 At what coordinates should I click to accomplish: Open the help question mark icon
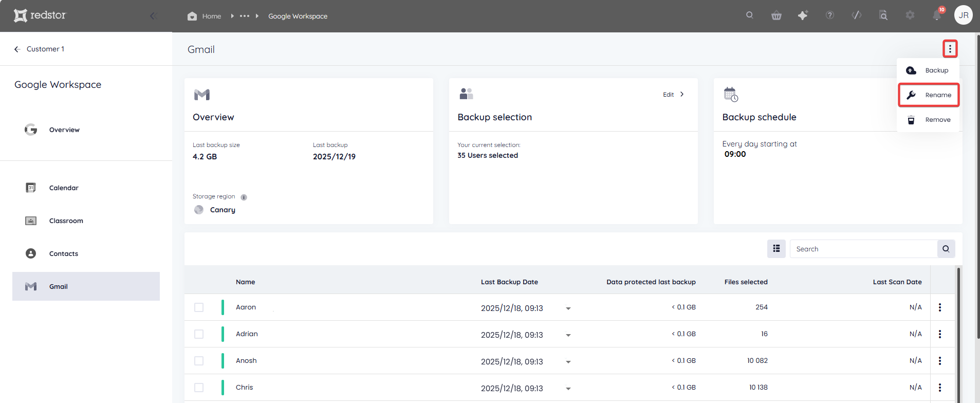[x=830, y=15]
